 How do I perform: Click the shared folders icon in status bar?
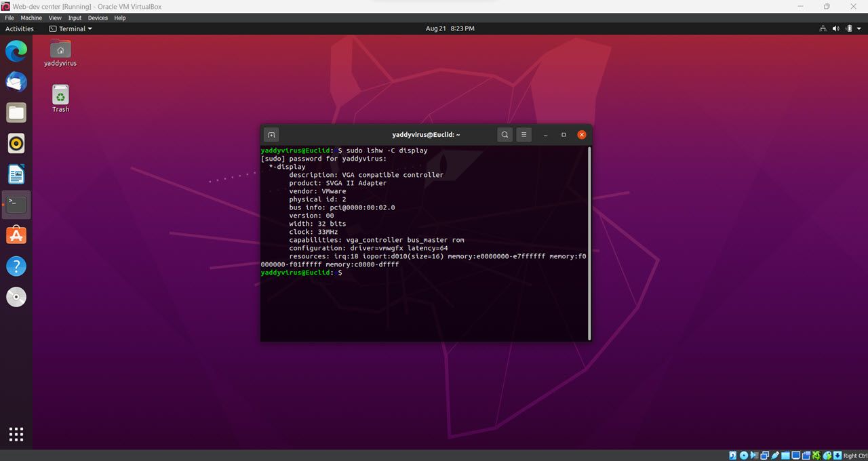pyautogui.click(x=784, y=455)
